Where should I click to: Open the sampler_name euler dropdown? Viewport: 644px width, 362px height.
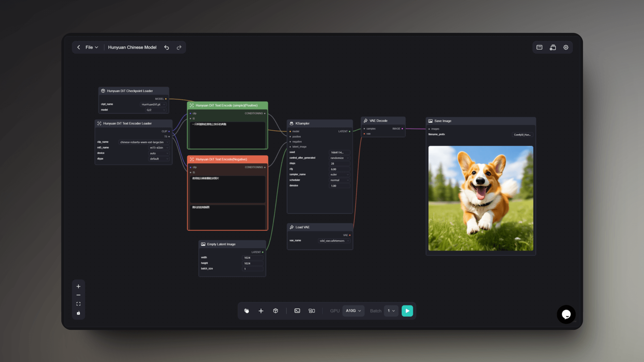(x=339, y=175)
